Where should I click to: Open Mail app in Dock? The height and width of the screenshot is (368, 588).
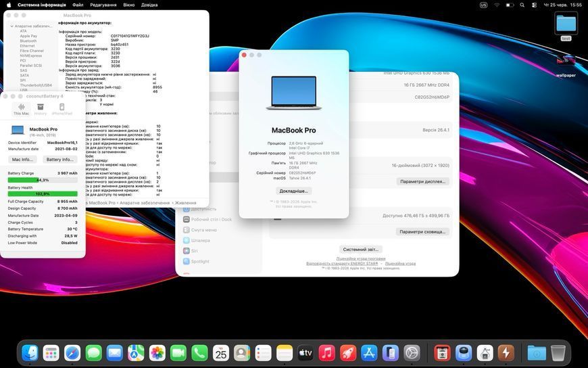pos(115,353)
